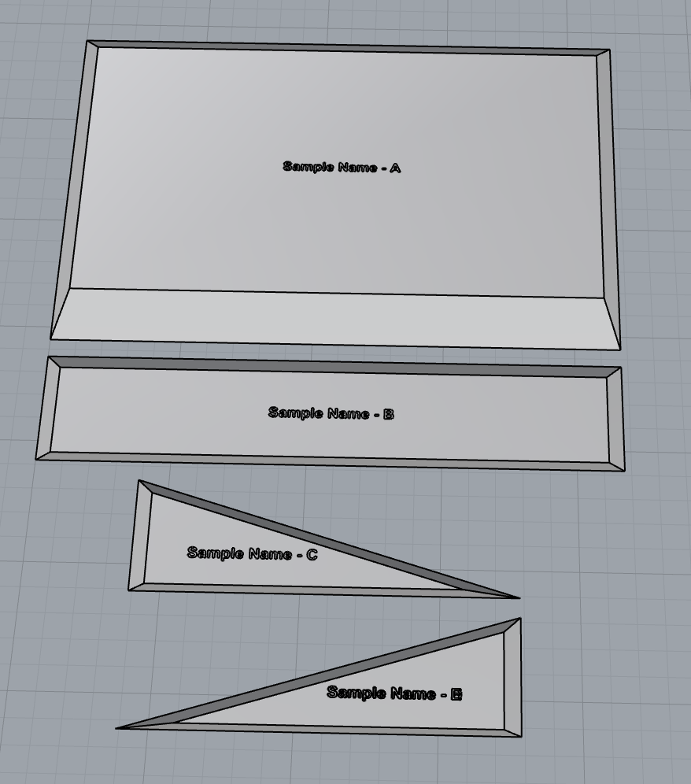Viewport: 691px width, 784px height.
Task: Pick the "Sample Name - C" text label
Action: [252, 553]
